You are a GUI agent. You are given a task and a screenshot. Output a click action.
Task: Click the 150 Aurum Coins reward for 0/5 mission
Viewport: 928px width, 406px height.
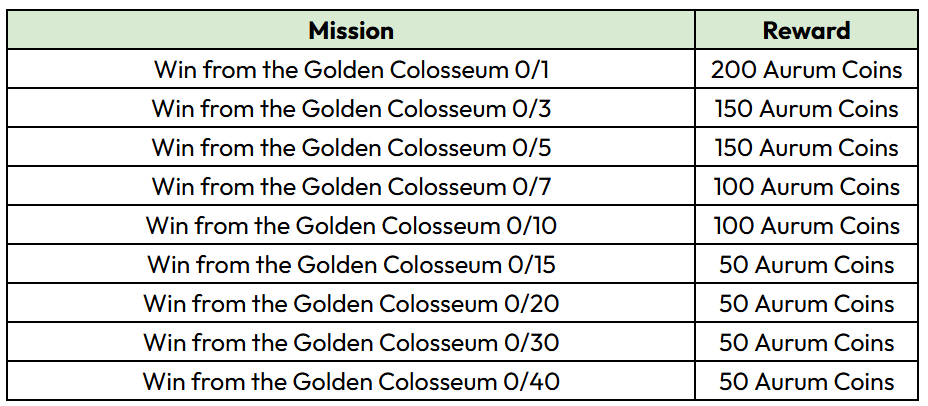tap(806, 148)
